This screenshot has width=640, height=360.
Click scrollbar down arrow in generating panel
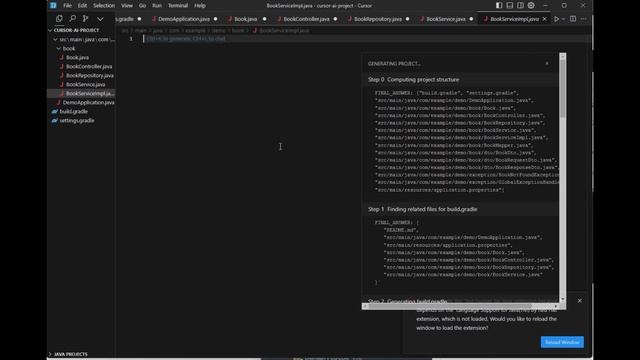point(562,300)
